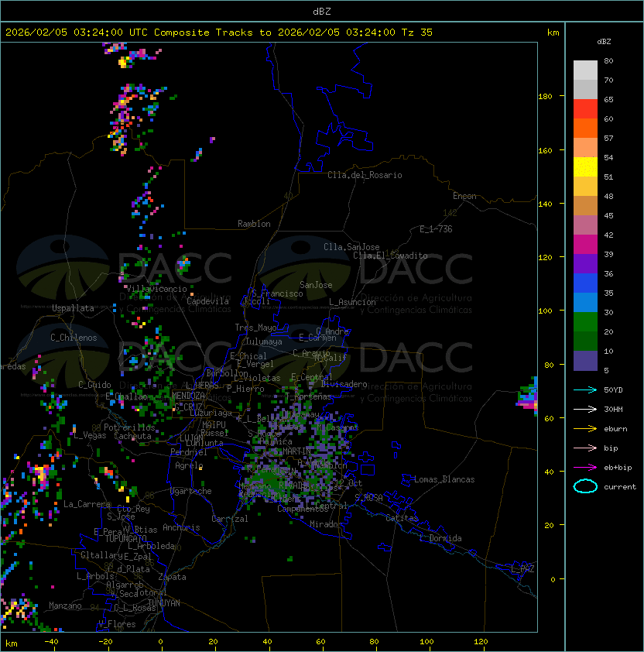Click the 'Tres_Mayo' map label
Viewport: 644px width, 652px height.
255,328
